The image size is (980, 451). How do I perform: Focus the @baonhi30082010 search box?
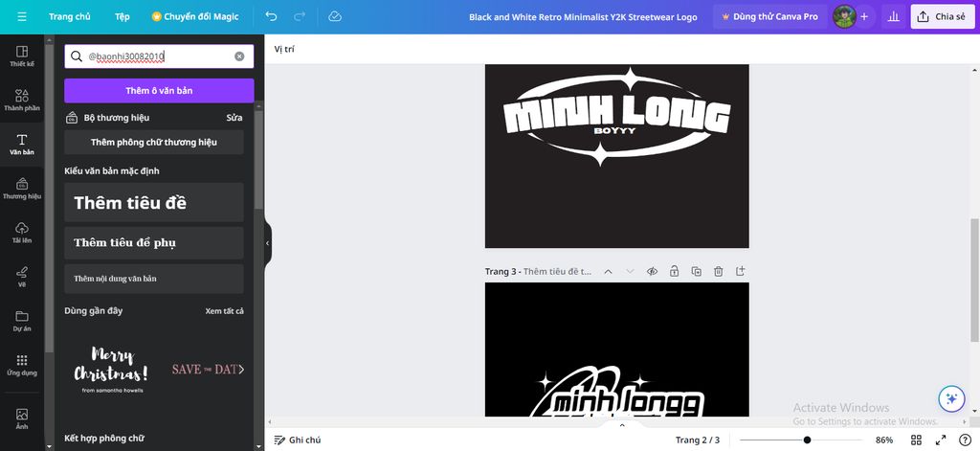[x=159, y=56]
